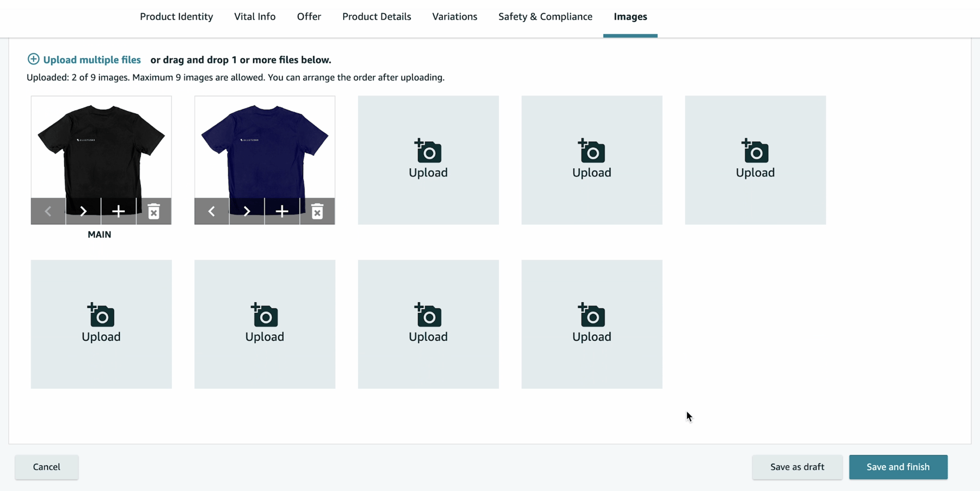
Task: Select the Vital Info tab
Action: (x=254, y=16)
